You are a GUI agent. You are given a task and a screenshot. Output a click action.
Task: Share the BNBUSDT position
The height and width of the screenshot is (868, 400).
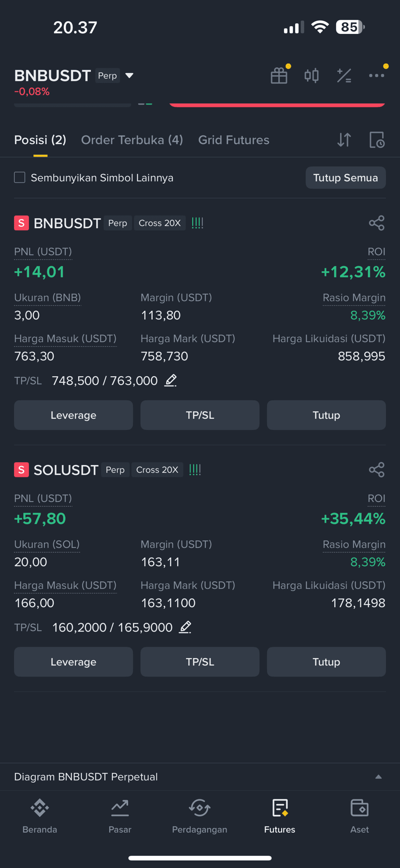click(x=377, y=223)
